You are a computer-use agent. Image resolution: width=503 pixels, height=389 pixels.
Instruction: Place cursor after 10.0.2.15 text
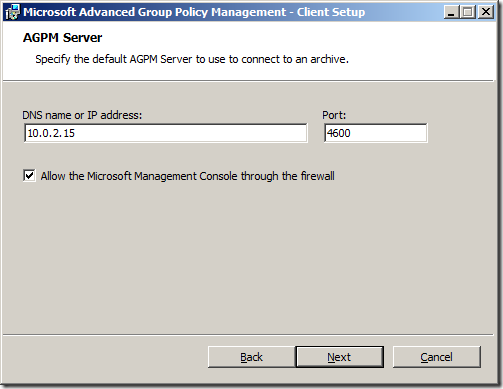76,133
